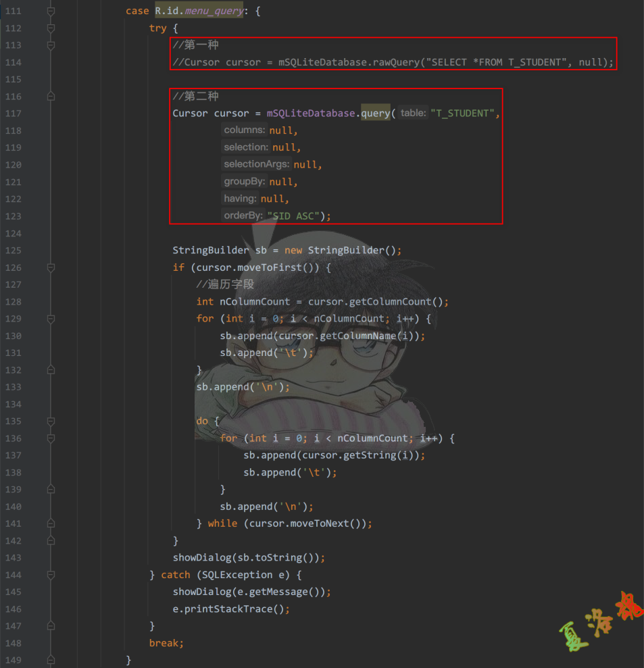Viewport: 644px width, 668px height.
Task: Click fold end marker on line 132
Action: click(x=51, y=370)
